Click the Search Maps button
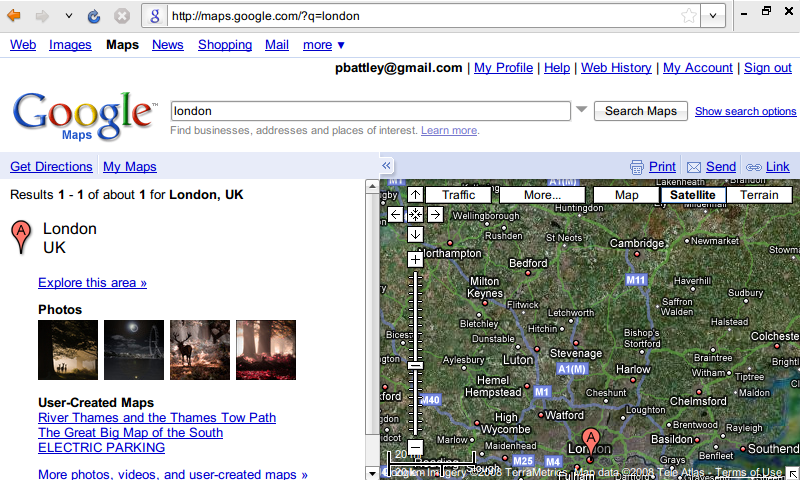800x480 pixels. coord(640,111)
